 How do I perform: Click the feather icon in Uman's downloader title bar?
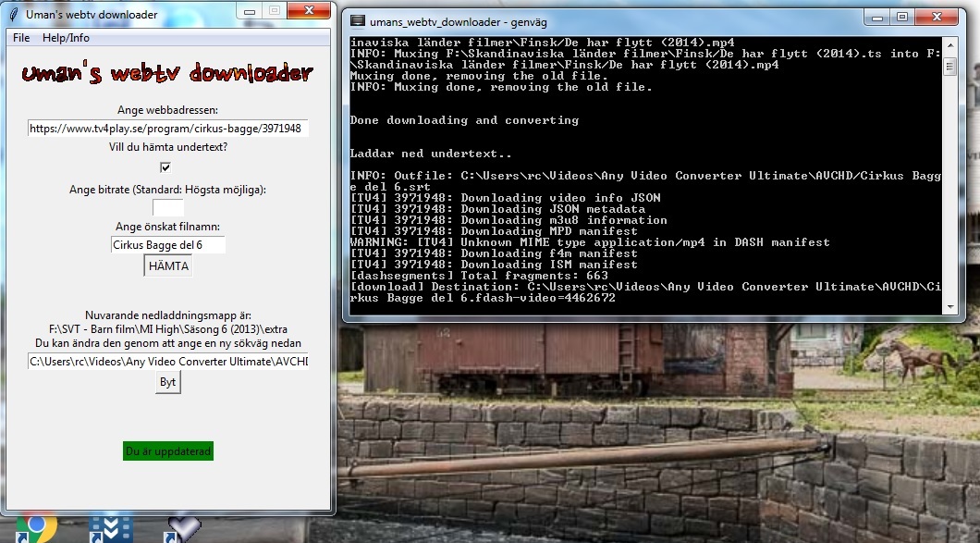tap(14, 15)
